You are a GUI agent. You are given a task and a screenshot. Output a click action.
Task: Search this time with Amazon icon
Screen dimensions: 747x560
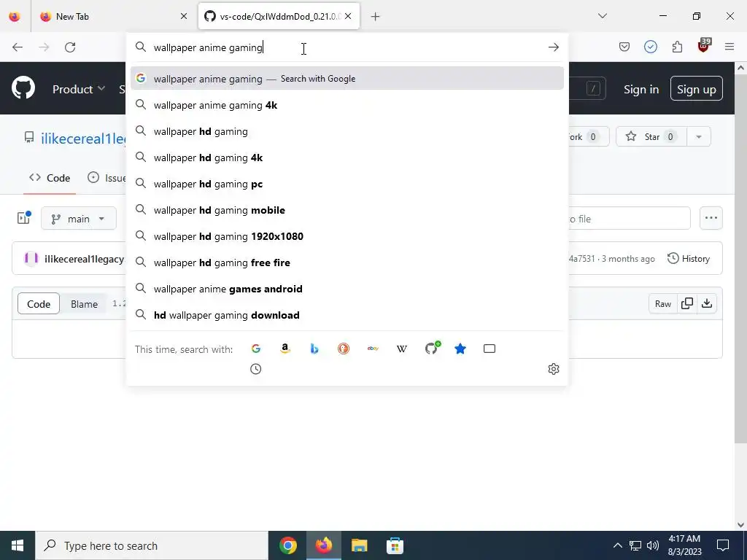(285, 349)
